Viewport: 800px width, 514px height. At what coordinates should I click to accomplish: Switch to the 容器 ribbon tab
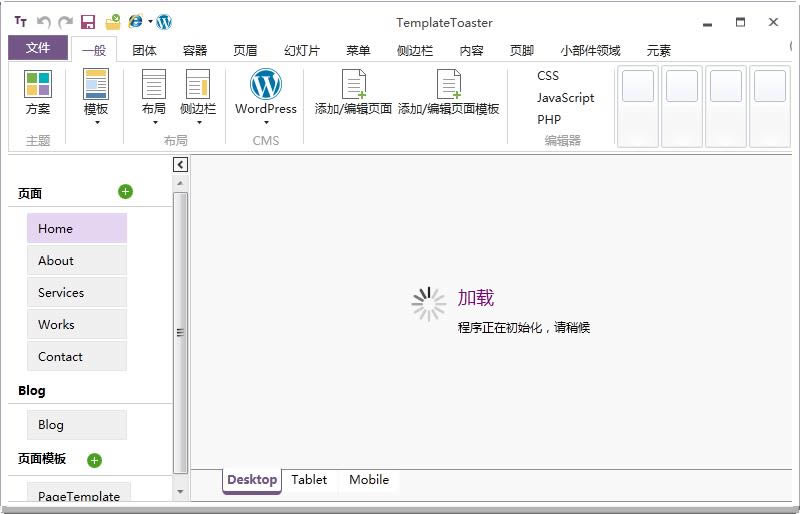tap(195, 51)
